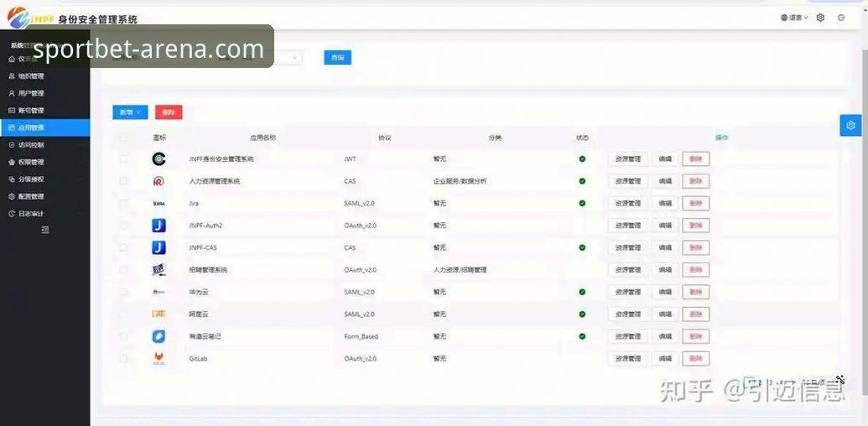Click the red 删除 button above the table
Image resolution: width=868 pixels, height=426 pixels.
[x=169, y=112]
